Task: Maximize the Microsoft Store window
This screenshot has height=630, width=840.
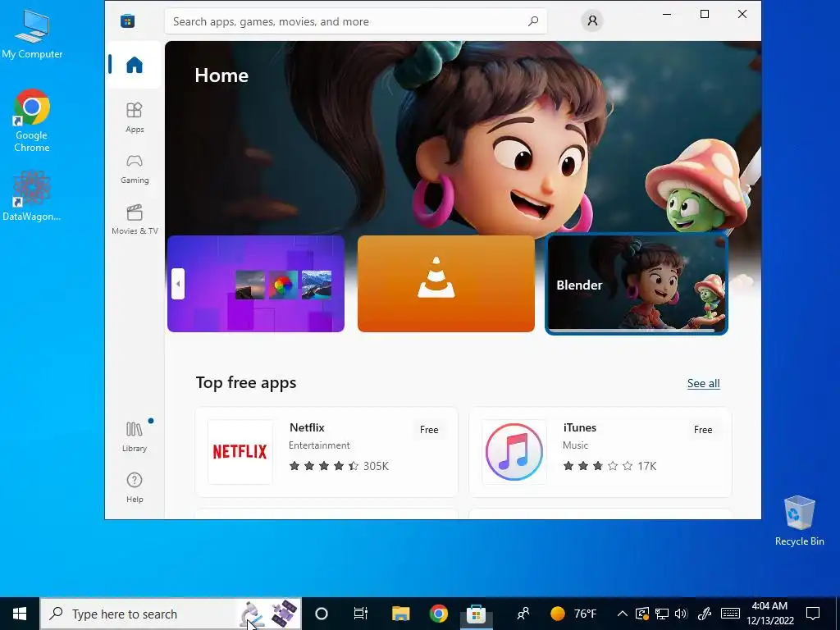Action: [x=705, y=15]
